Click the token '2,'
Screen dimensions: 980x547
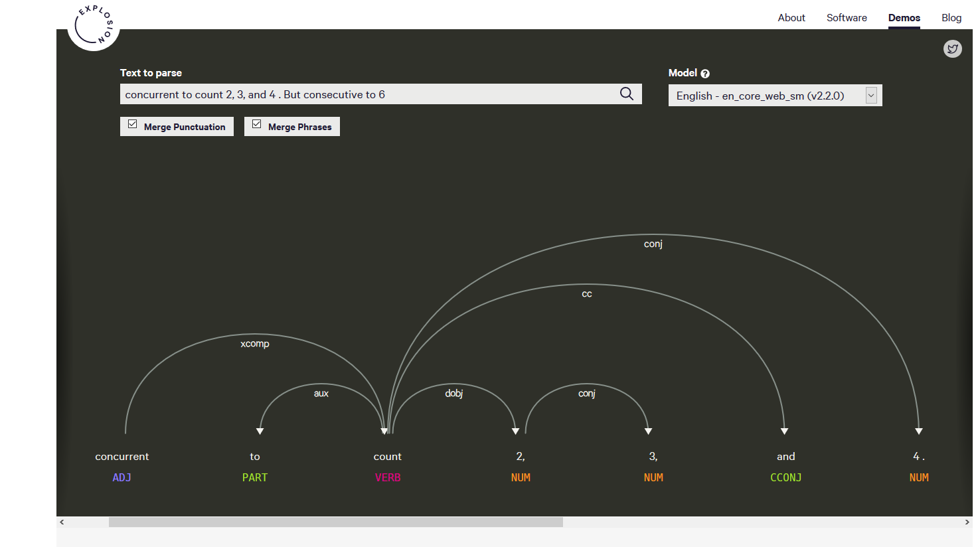click(x=521, y=457)
